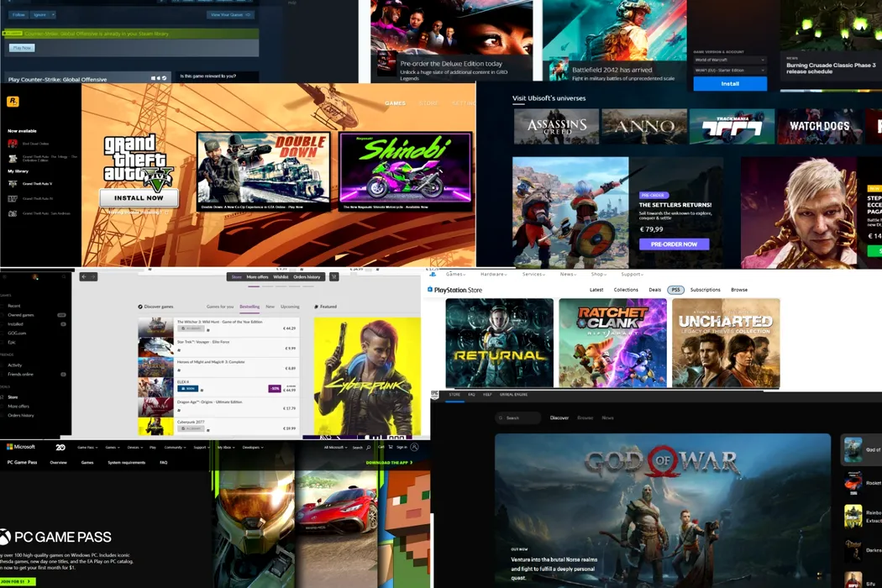Image resolution: width=882 pixels, height=588 pixels.
Task: Switch to Browse in Epic Games Store
Action: coord(585,418)
